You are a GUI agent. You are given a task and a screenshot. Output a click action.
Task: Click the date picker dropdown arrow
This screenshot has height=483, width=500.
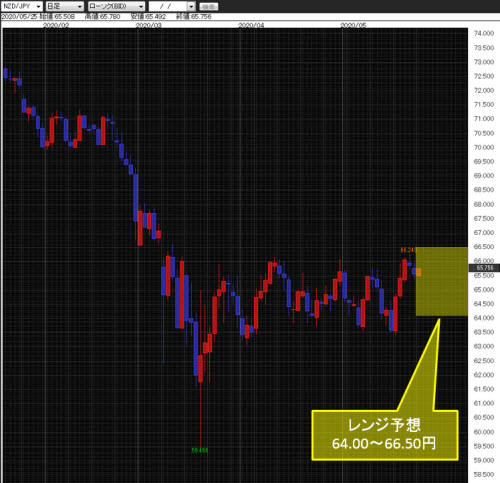click(191, 6)
